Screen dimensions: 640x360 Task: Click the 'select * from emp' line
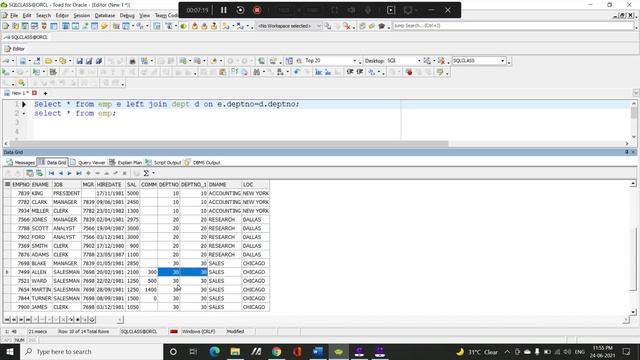[x=75, y=113]
